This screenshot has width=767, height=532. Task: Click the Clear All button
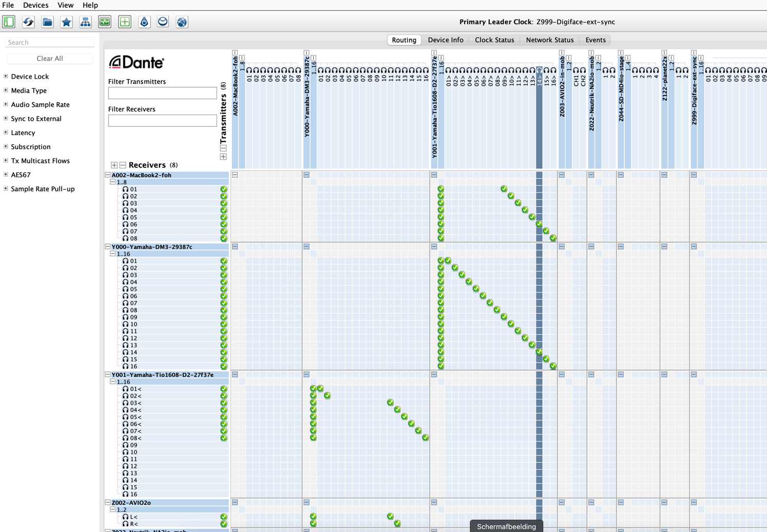pyautogui.click(x=50, y=59)
